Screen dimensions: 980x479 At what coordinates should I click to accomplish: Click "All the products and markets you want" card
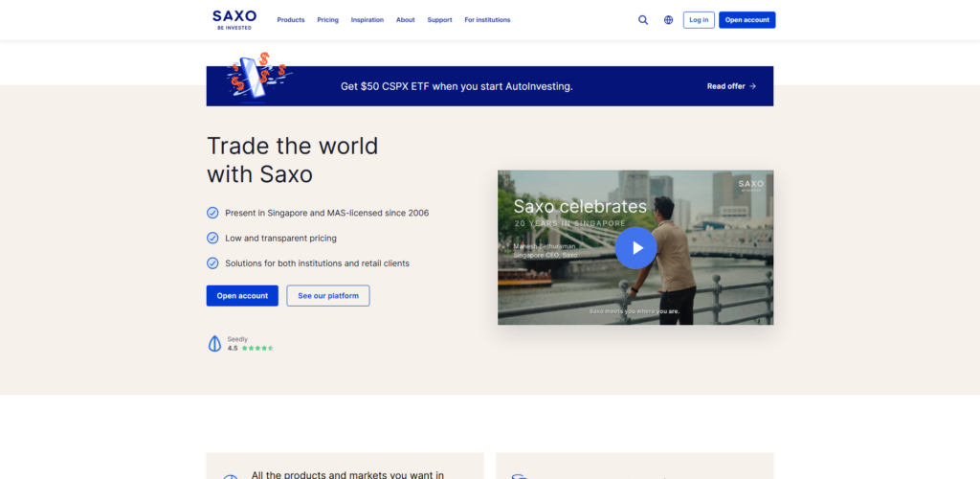click(345, 466)
